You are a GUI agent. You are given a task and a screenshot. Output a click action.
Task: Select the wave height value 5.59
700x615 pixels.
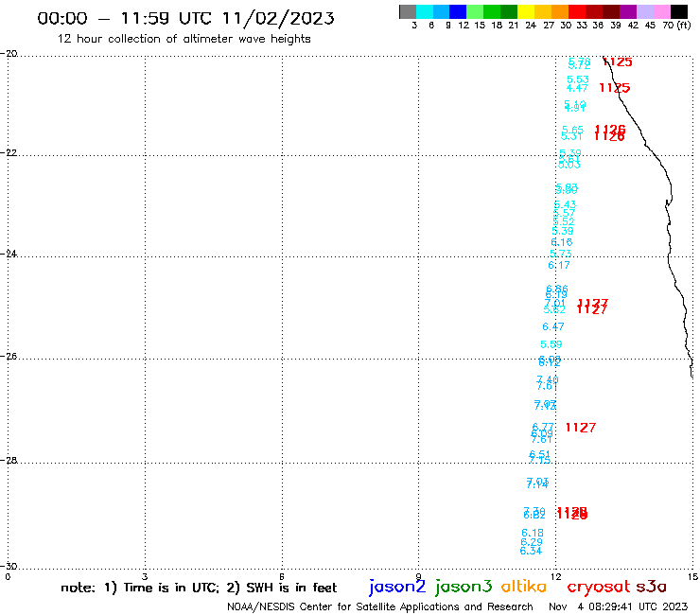point(551,344)
